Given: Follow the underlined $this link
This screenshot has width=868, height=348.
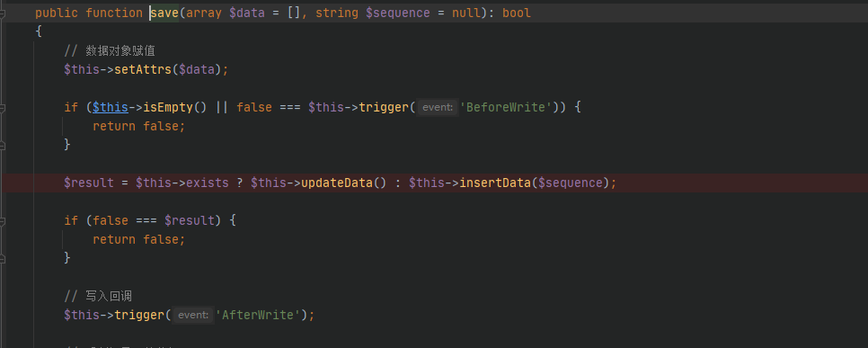Looking at the screenshot, I should (111, 108).
